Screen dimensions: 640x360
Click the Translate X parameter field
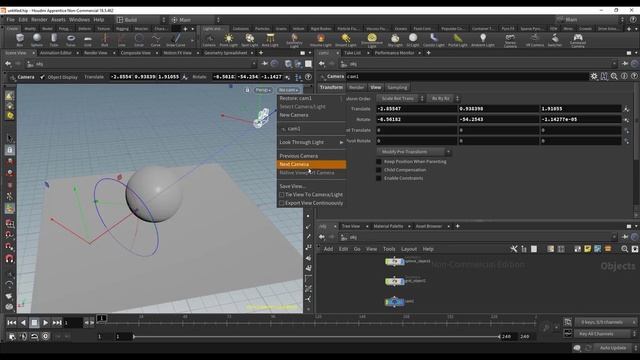tap(416, 109)
